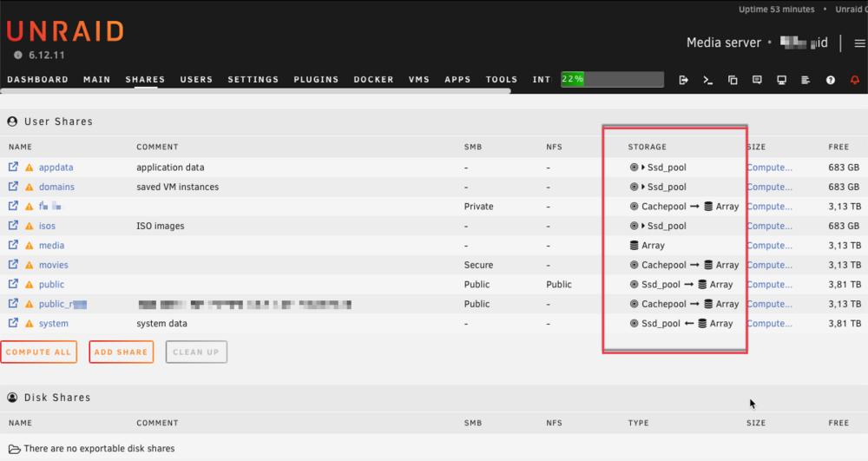This screenshot has width=868, height=461.
Task: Click the copy windows icon in toolbar
Action: [733, 80]
